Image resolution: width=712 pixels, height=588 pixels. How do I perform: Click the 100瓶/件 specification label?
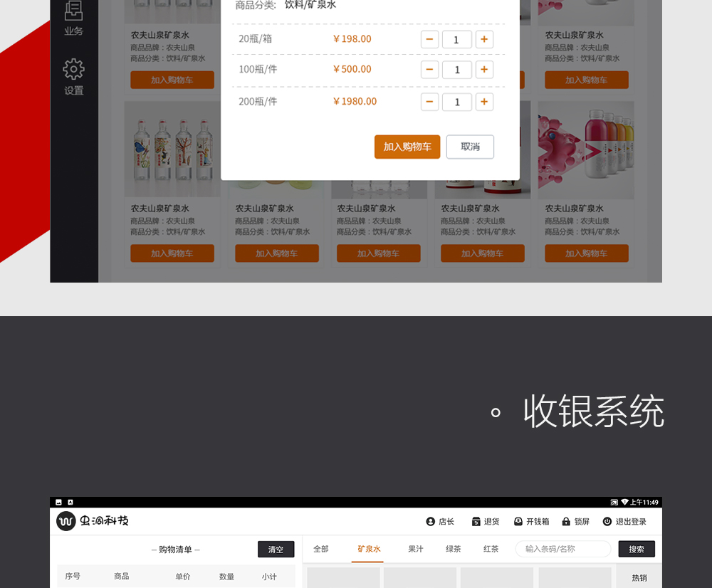258,70
